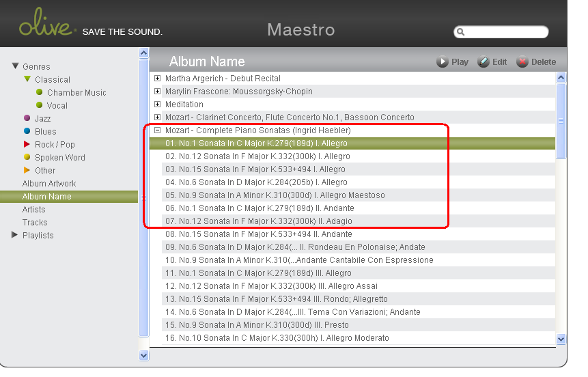Click sidebar scroll down arrow
Image resolution: width=588 pixels, height=377 pixels.
(143, 355)
